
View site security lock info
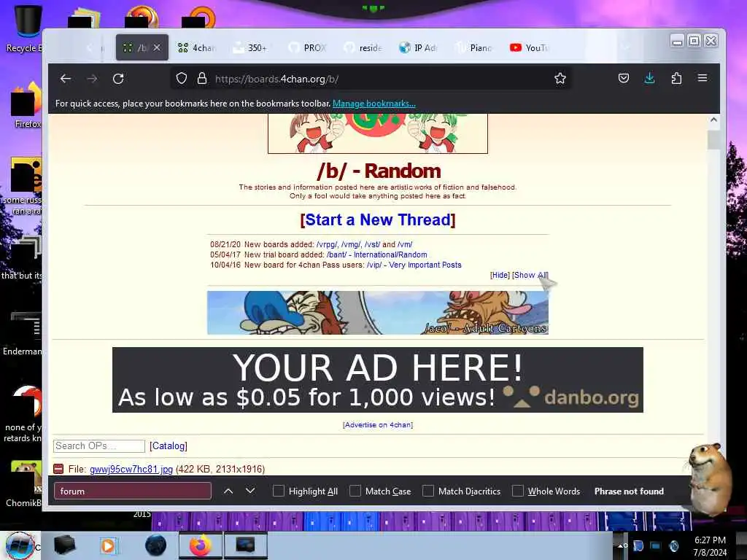click(202, 79)
